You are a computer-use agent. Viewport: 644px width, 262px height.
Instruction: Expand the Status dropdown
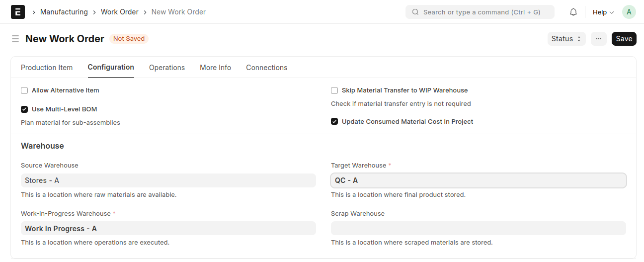pos(566,39)
